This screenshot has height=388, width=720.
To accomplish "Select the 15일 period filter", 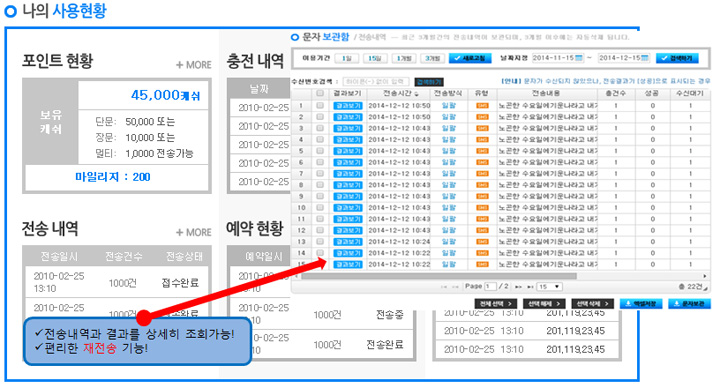I will pos(375,58).
